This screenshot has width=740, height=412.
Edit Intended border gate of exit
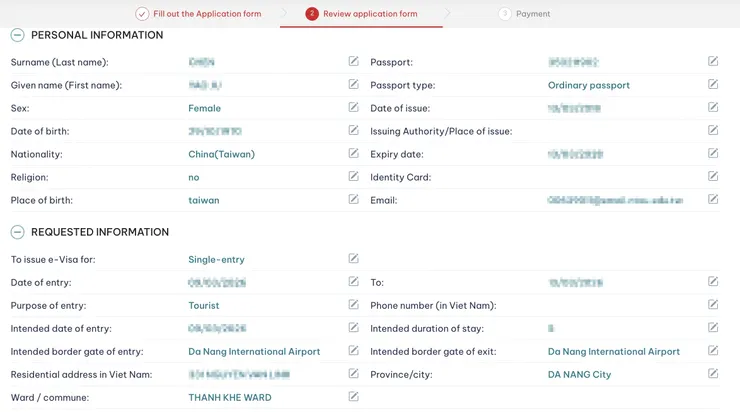click(x=713, y=351)
